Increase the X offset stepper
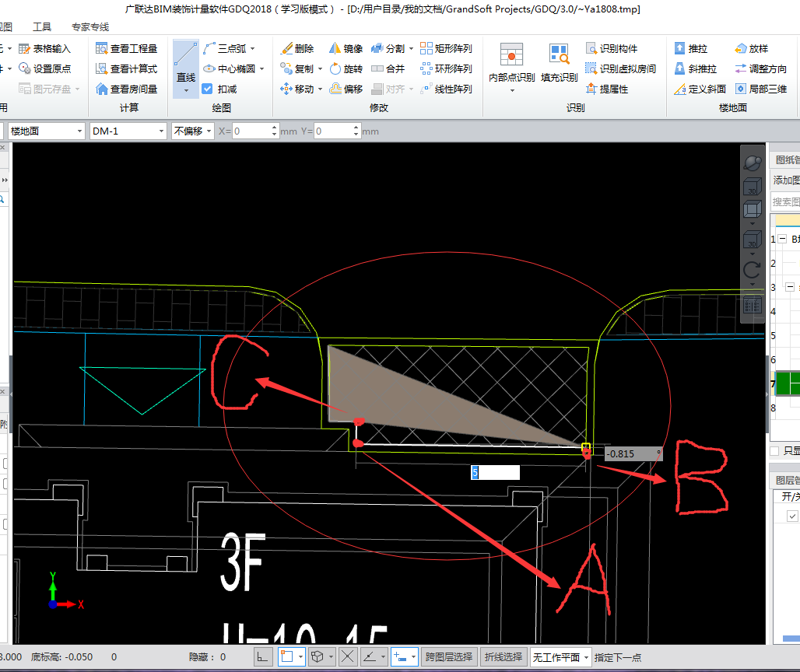The width and height of the screenshot is (800, 672). point(275,127)
